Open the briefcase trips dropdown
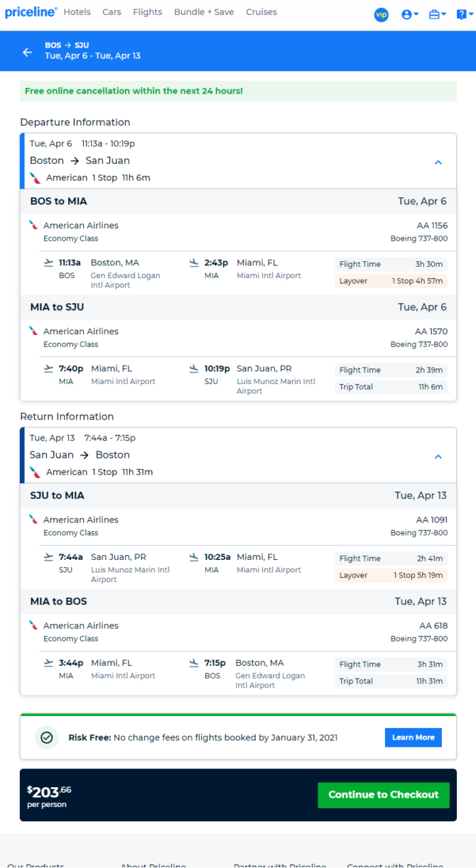Image resolution: width=476 pixels, height=868 pixels. coord(438,14)
